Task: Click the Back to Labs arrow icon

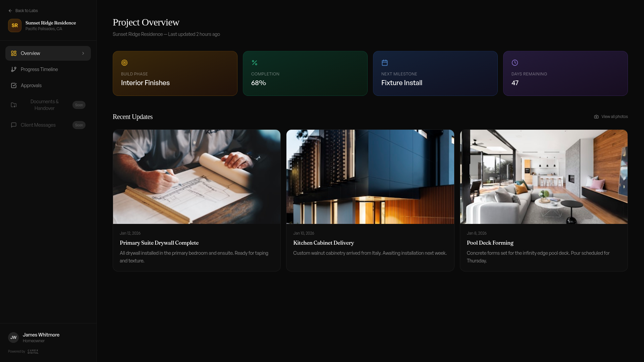Action: coord(10,11)
